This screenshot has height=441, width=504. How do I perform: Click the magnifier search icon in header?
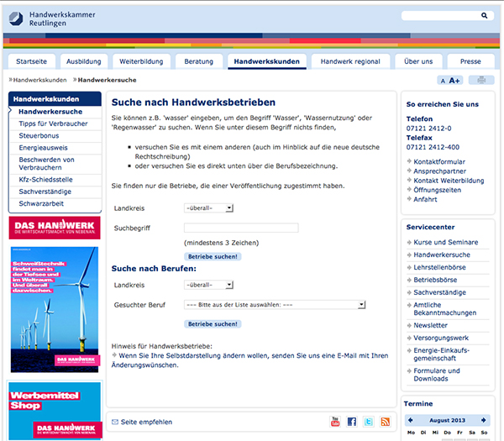485,16
